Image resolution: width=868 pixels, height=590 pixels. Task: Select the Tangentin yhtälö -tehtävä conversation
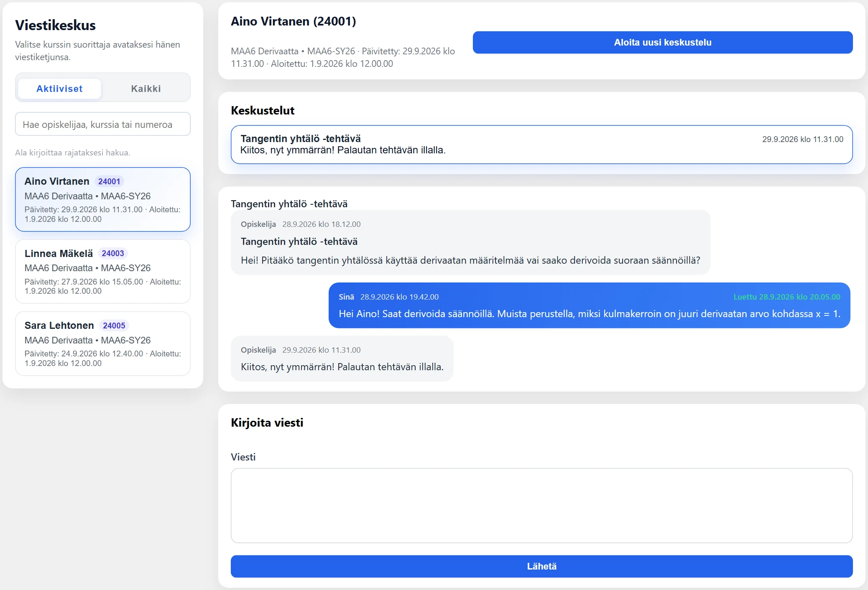click(x=541, y=145)
